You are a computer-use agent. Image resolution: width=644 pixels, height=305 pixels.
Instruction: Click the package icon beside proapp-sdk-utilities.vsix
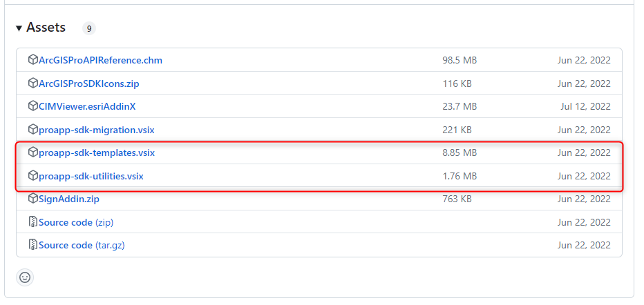tap(32, 176)
